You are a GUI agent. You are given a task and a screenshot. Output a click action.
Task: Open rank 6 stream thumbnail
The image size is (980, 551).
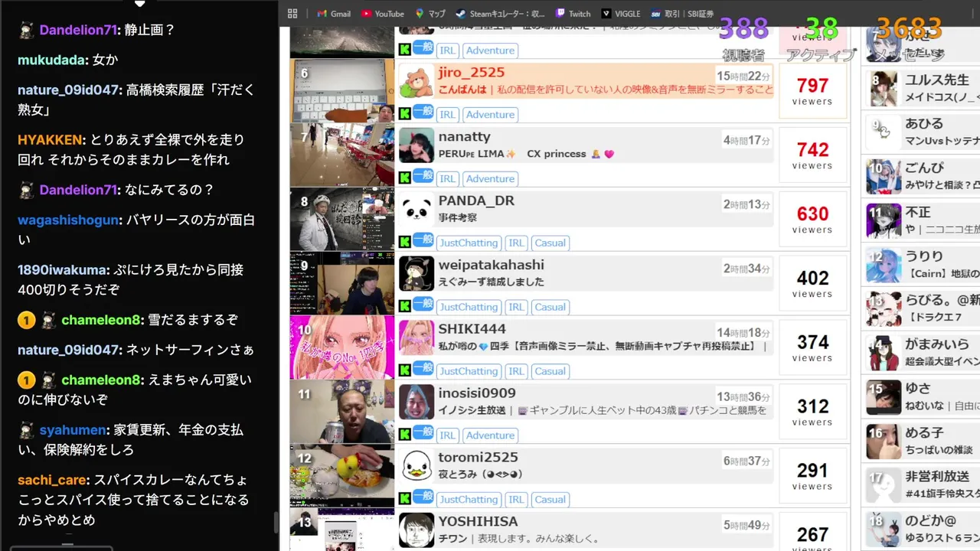pos(342,91)
